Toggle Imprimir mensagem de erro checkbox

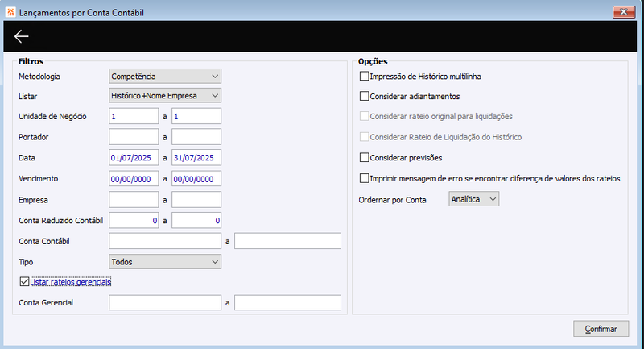(364, 178)
